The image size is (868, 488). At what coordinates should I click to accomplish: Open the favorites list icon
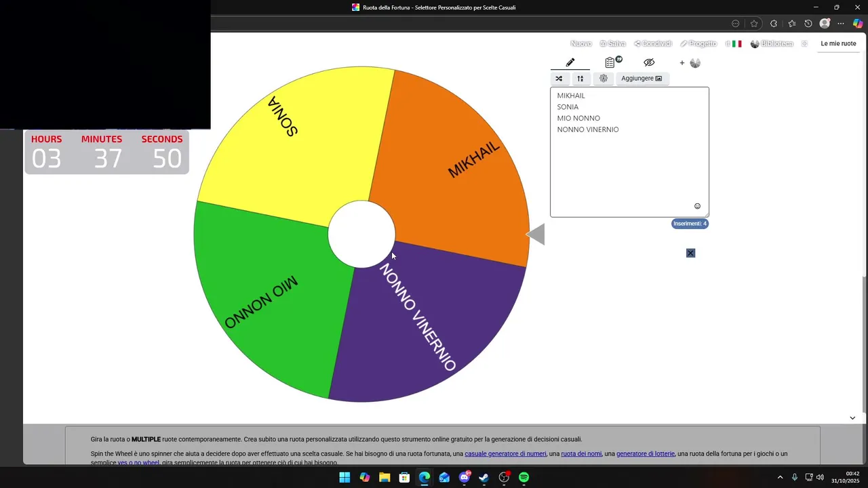pos(792,24)
